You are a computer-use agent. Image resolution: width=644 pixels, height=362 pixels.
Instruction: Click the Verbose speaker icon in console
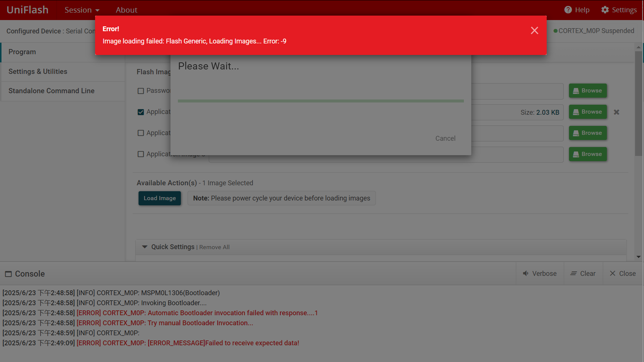pos(526,274)
